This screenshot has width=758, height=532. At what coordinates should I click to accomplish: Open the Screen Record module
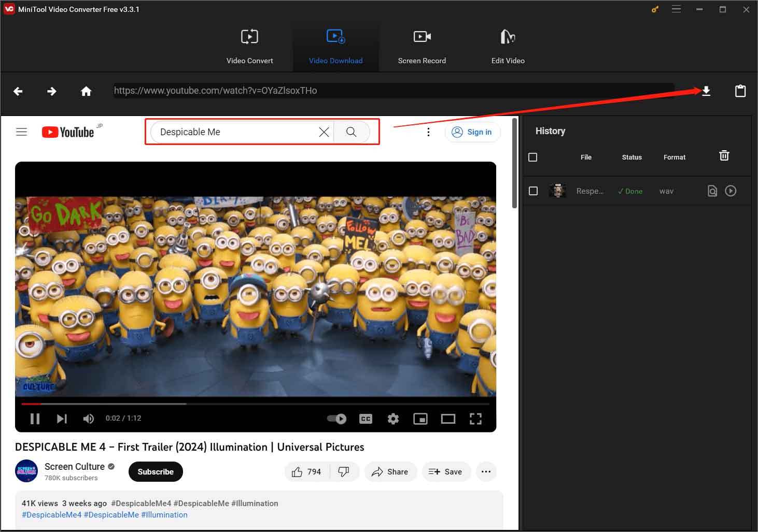pyautogui.click(x=422, y=47)
